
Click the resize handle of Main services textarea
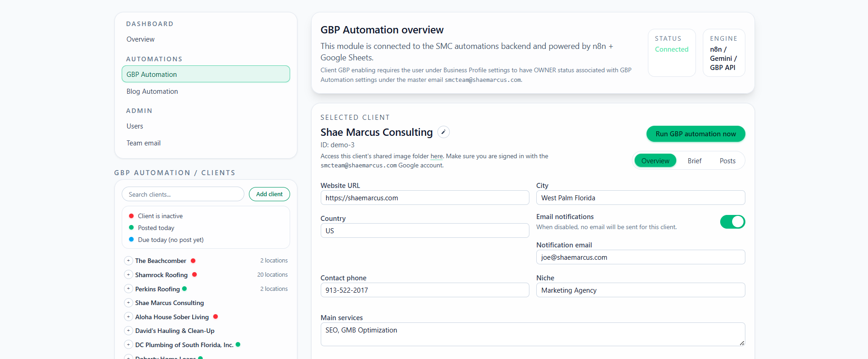742,343
